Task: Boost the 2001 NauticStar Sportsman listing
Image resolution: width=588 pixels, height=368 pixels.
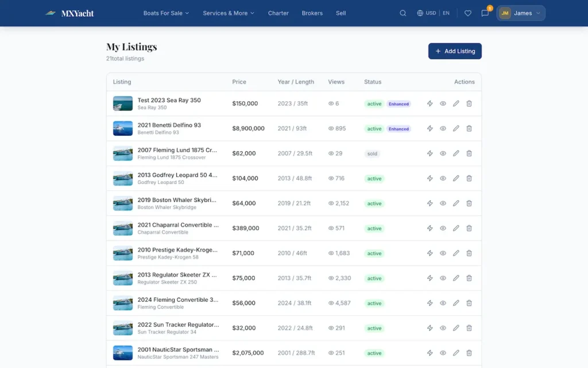Action: [x=430, y=353]
